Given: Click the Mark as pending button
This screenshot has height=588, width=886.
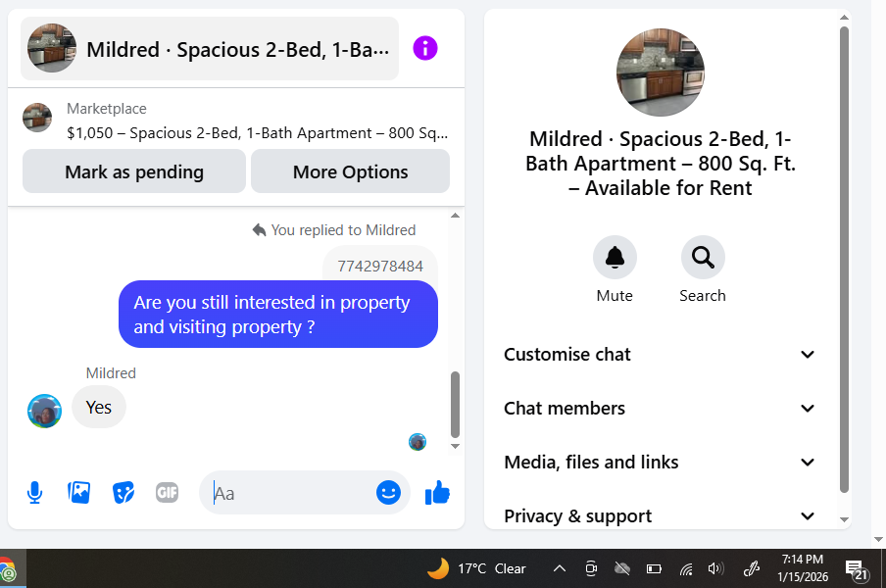Looking at the screenshot, I should 134,171.
